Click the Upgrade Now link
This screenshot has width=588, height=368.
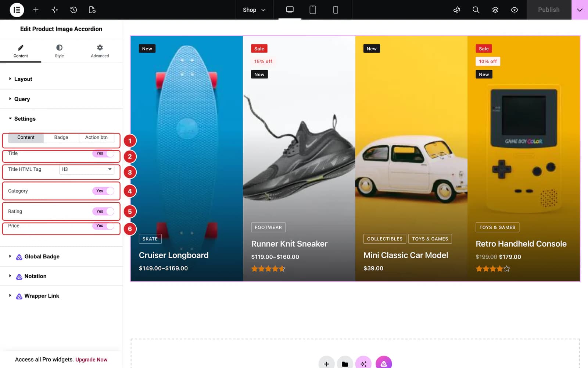91,360
